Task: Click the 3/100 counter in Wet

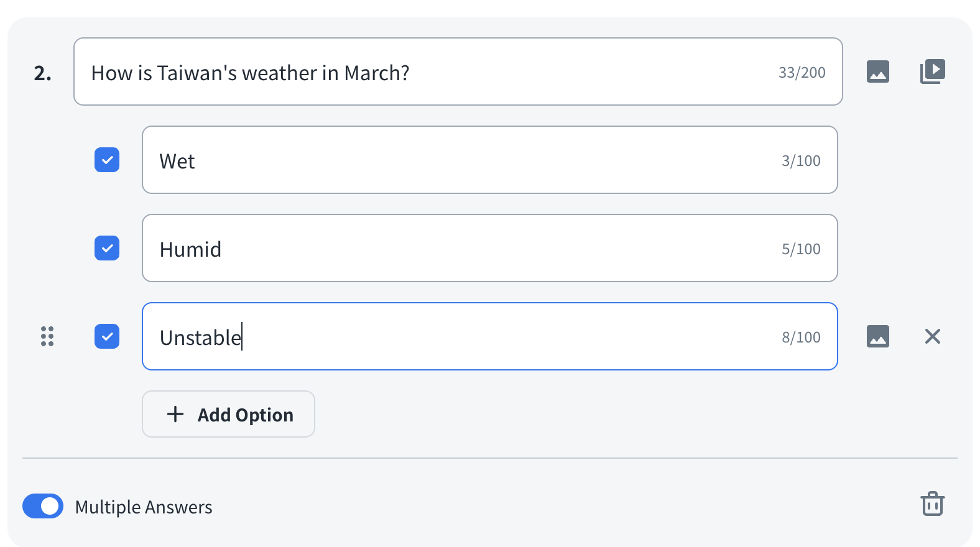Action: coord(801,161)
